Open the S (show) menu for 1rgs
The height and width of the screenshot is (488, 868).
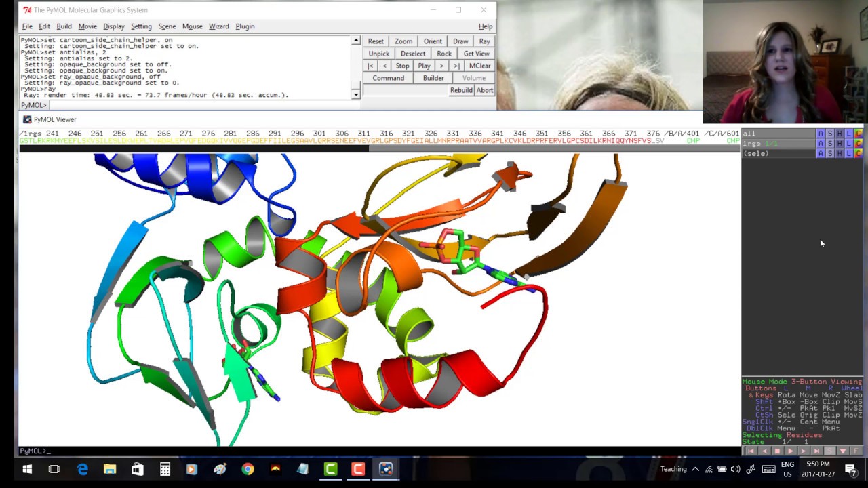830,144
